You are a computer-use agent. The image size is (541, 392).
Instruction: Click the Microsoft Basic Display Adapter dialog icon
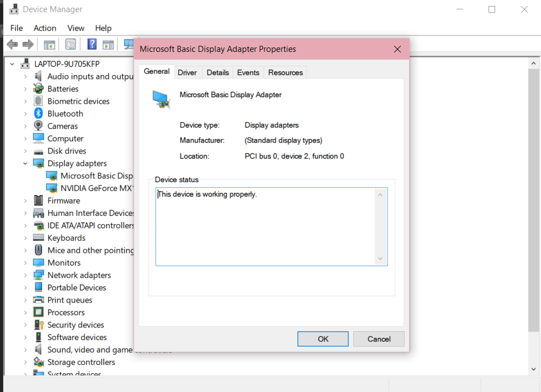[161, 99]
